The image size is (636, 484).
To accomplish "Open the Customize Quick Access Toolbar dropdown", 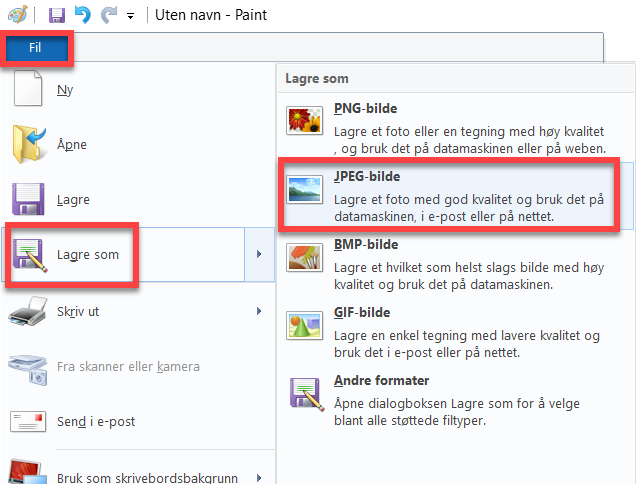I will [131, 17].
